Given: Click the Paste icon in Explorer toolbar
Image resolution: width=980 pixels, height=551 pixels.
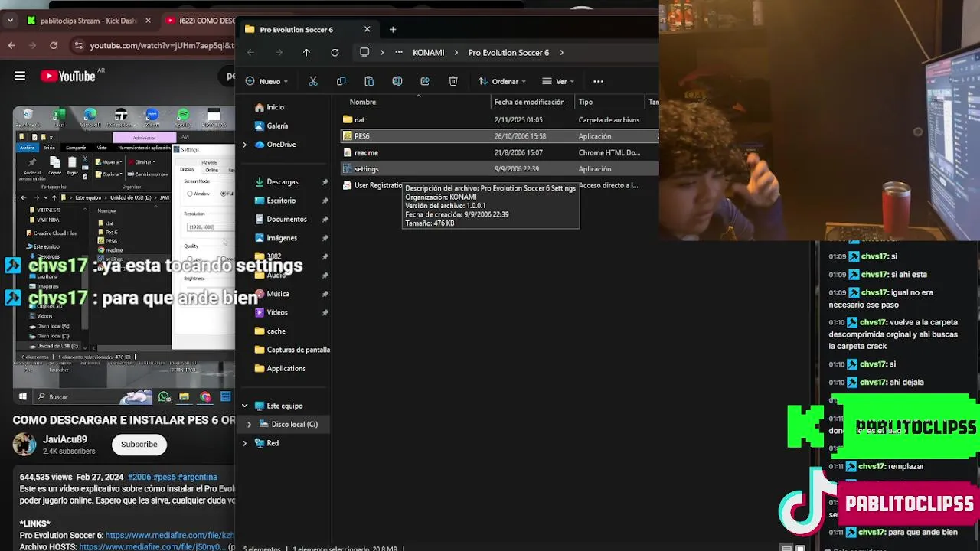Looking at the screenshot, I should point(369,81).
